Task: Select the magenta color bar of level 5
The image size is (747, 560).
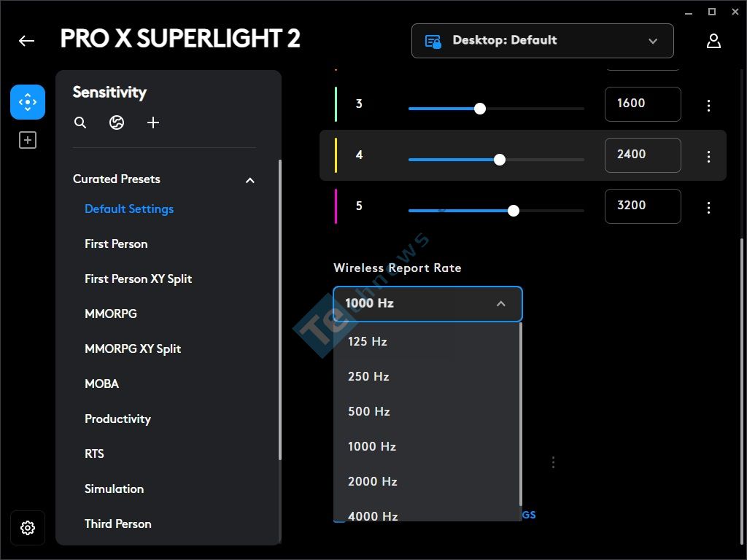Action: click(x=336, y=206)
